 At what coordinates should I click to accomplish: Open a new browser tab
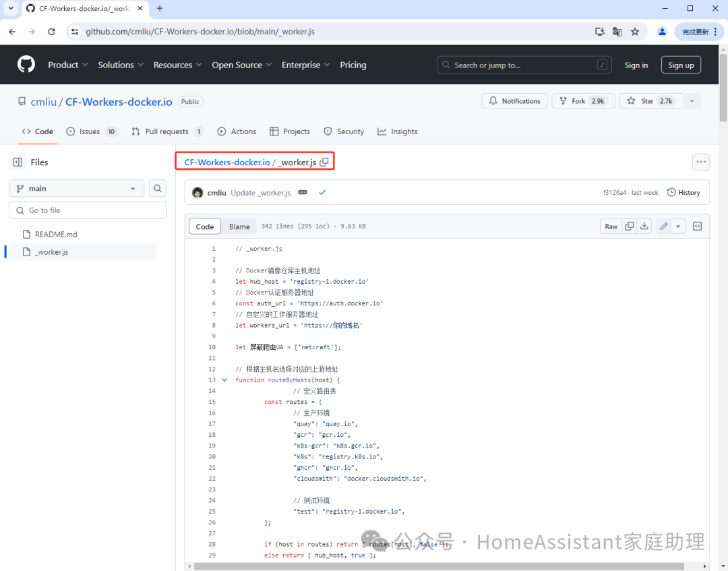[160, 8]
